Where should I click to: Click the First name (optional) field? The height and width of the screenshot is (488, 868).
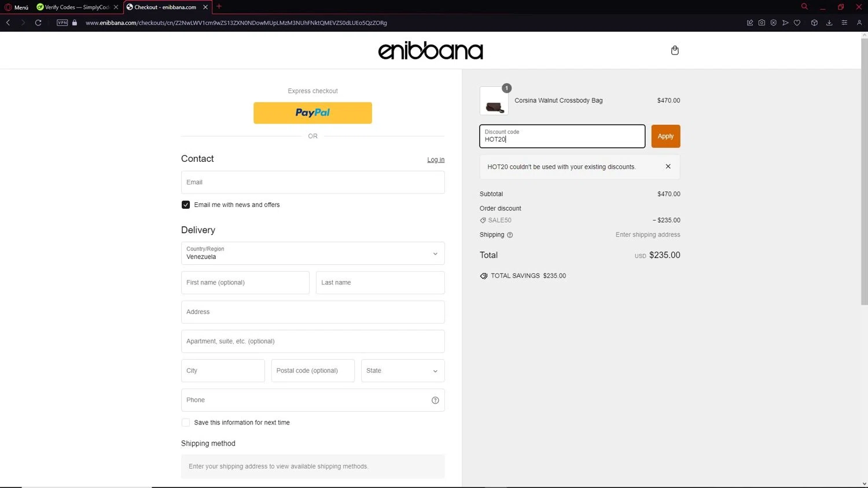(x=245, y=283)
